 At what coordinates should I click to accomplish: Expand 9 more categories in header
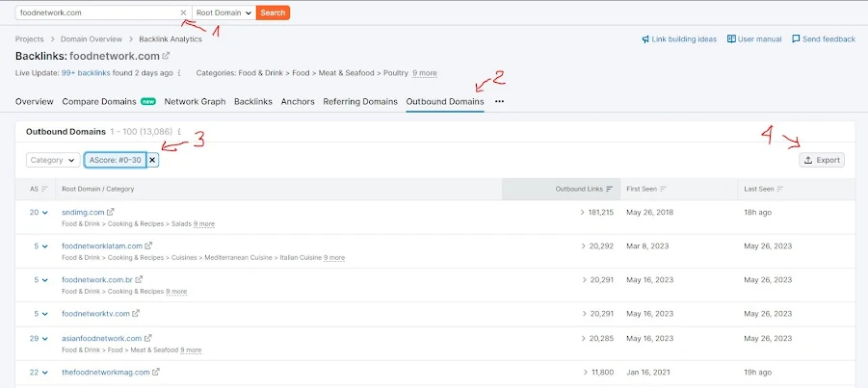(x=425, y=73)
